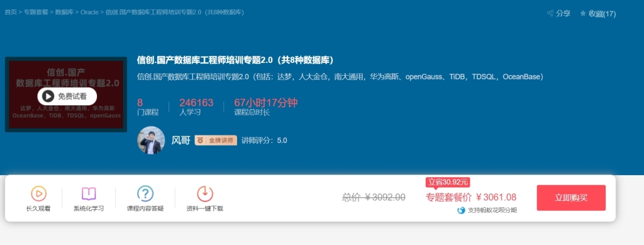
Task: Click the 支持蚂蚁花呗分期 text
Action: coord(492,210)
